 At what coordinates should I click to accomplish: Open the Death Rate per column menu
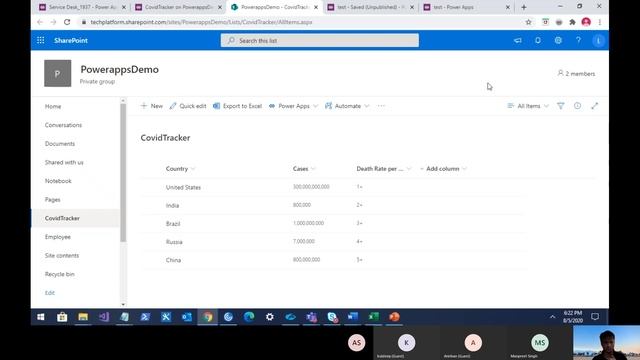click(x=384, y=169)
